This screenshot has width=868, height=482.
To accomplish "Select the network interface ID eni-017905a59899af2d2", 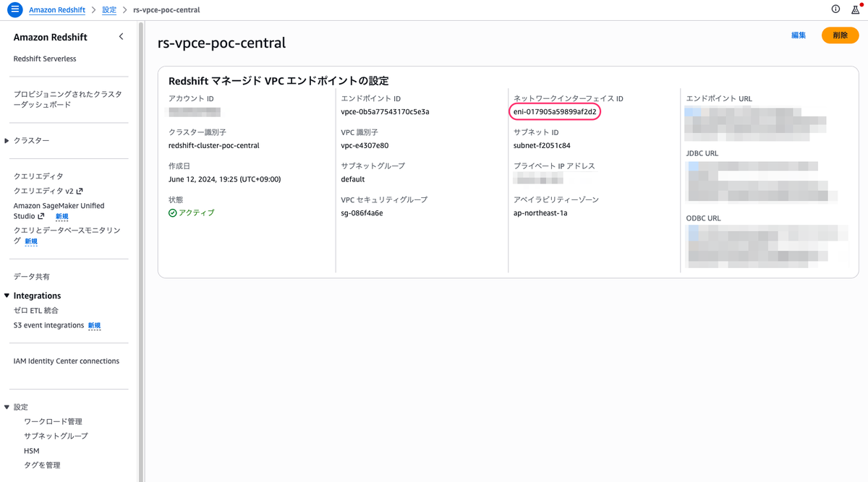I will 555,112.
